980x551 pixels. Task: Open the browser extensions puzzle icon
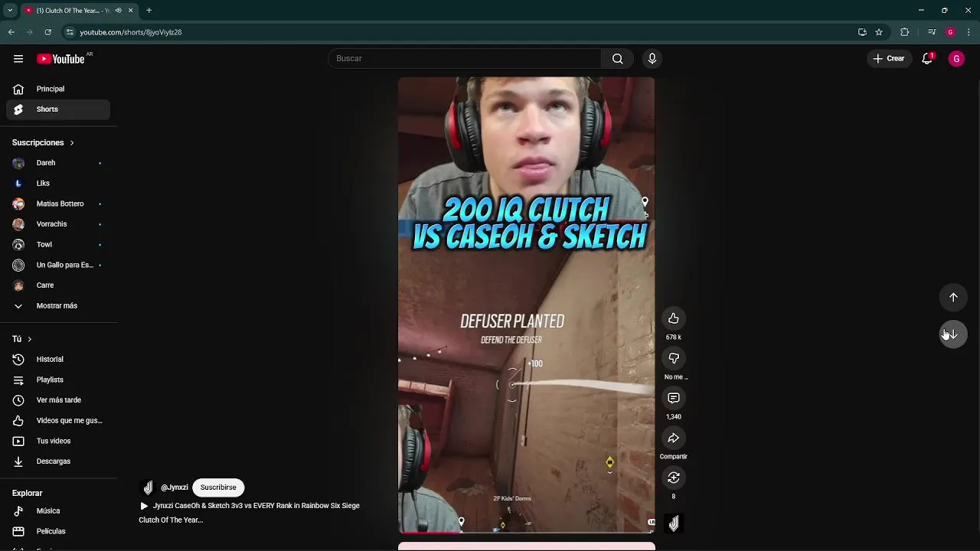point(904,32)
